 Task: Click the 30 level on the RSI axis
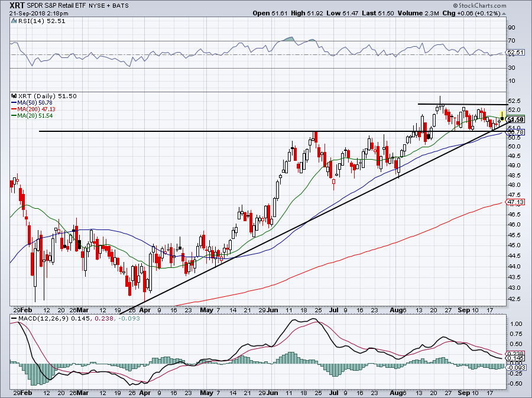[x=512, y=68]
